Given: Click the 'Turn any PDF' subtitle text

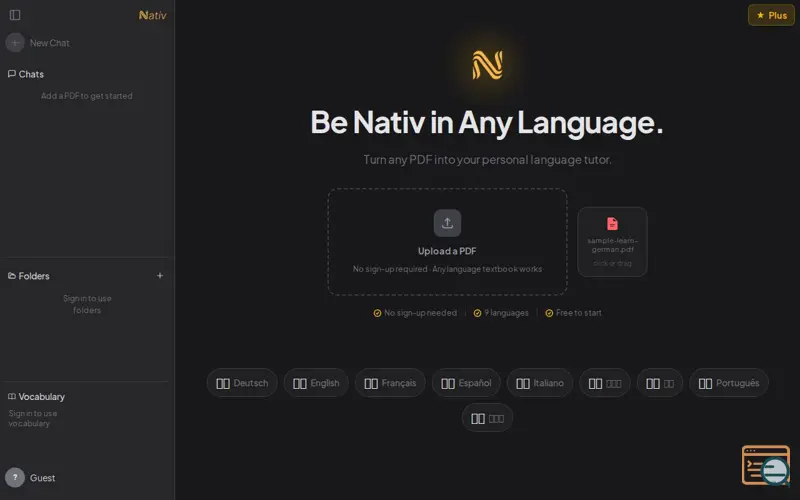Looking at the screenshot, I should [x=487, y=160].
